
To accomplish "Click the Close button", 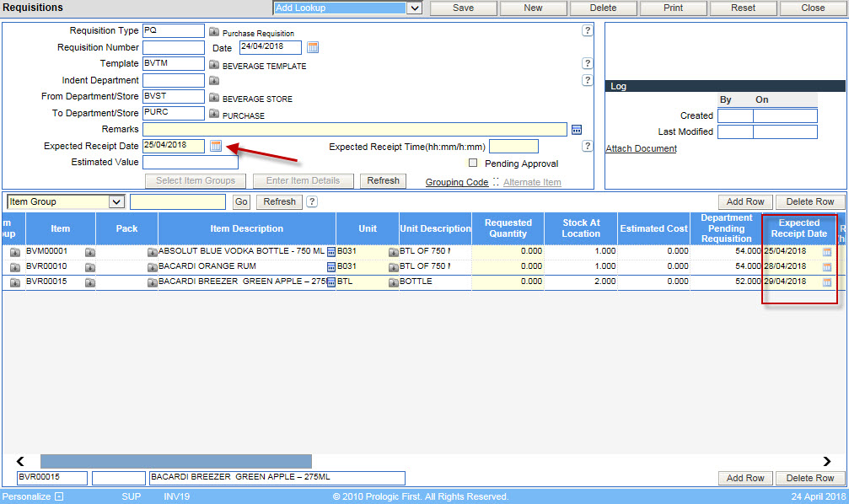I will point(814,8).
